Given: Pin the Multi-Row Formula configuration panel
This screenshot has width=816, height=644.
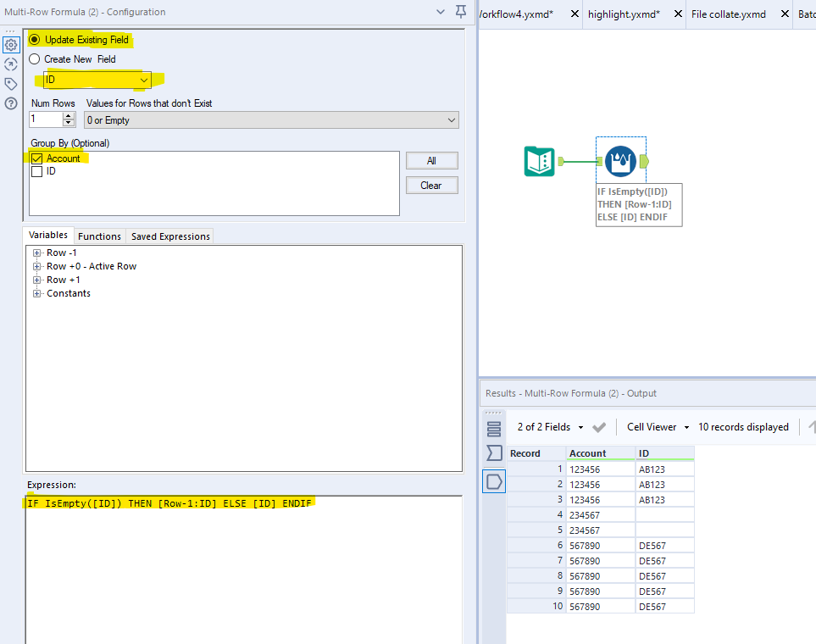Looking at the screenshot, I should (x=458, y=13).
